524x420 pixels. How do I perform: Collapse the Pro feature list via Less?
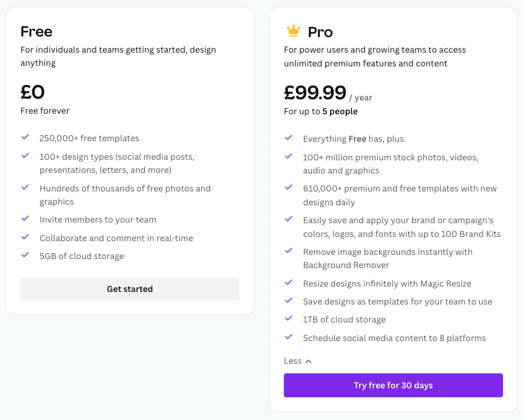tap(292, 361)
